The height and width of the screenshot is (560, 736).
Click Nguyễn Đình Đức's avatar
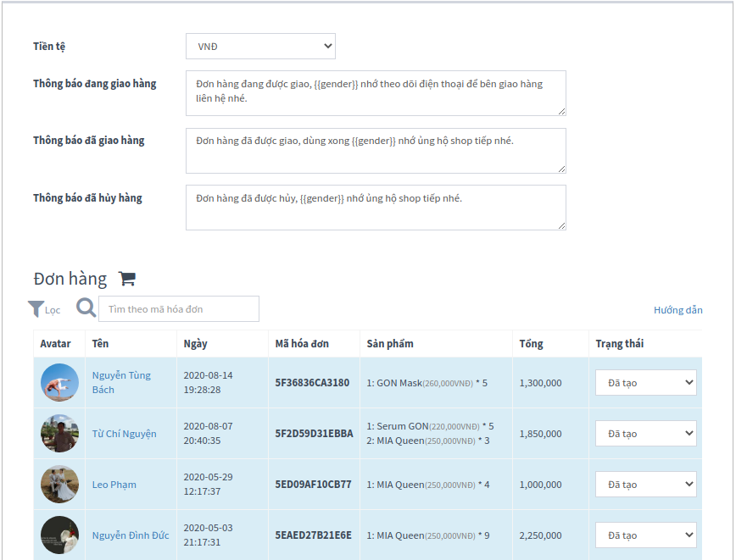point(59,535)
